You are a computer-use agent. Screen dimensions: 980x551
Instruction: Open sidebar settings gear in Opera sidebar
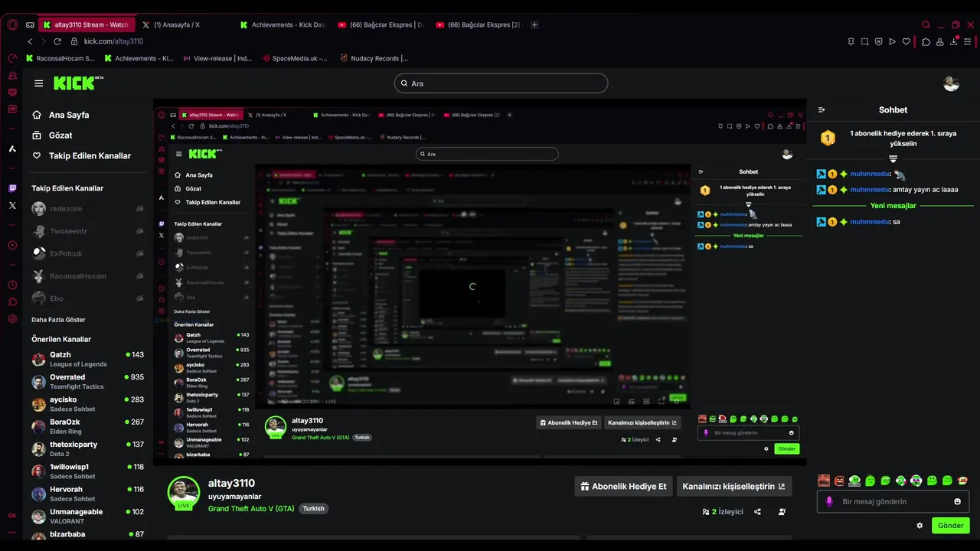point(12,318)
